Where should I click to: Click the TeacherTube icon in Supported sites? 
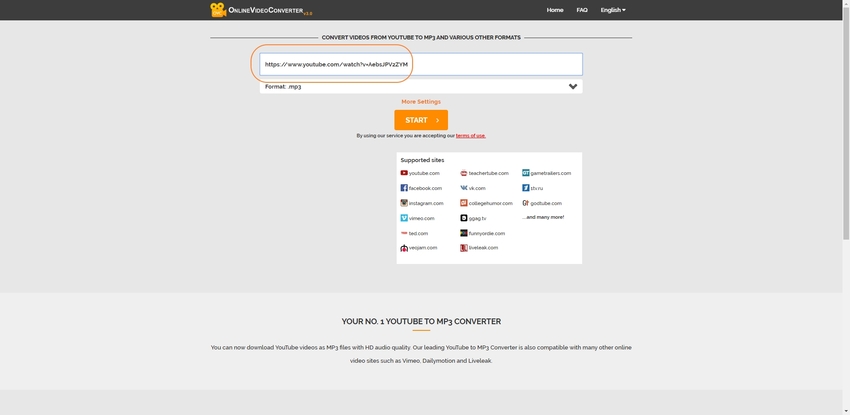[463, 173]
